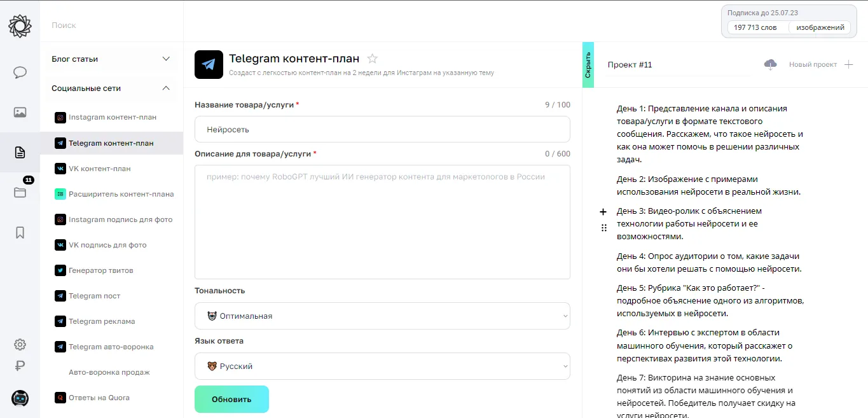Click Новый проект link
Image resolution: width=868 pixels, height=418 pixels.
coord(813,64)
